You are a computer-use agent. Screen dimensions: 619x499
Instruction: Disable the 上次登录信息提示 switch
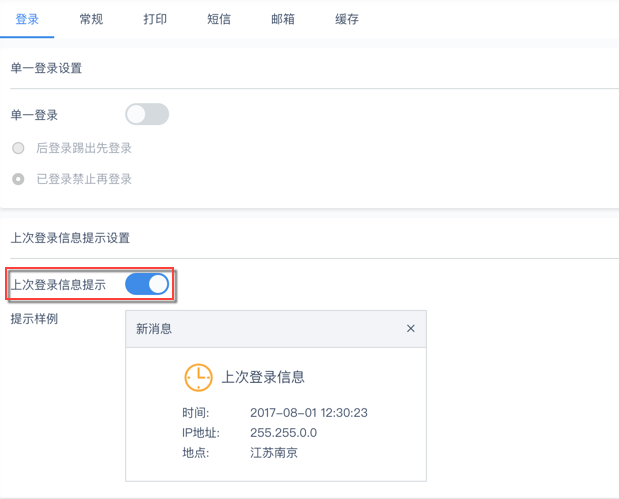click(147, 284)
